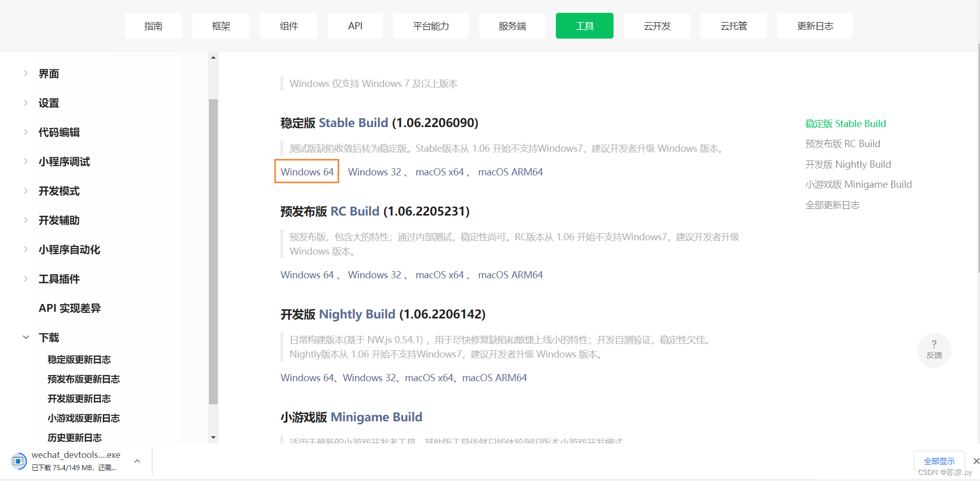Jump to 预发布版 RC Build anchor
The height and width of the screenshot is (481, 980).
[843, 144]
